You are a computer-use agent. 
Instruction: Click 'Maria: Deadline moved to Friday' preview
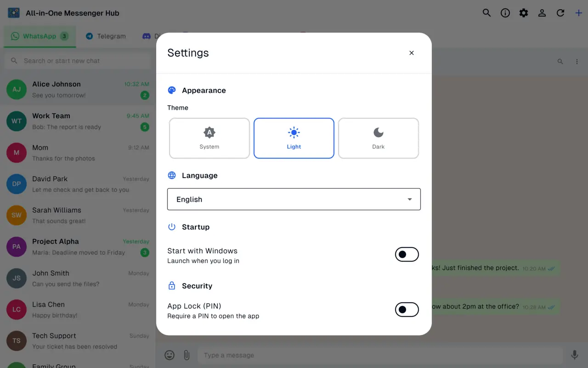(79, 253)
